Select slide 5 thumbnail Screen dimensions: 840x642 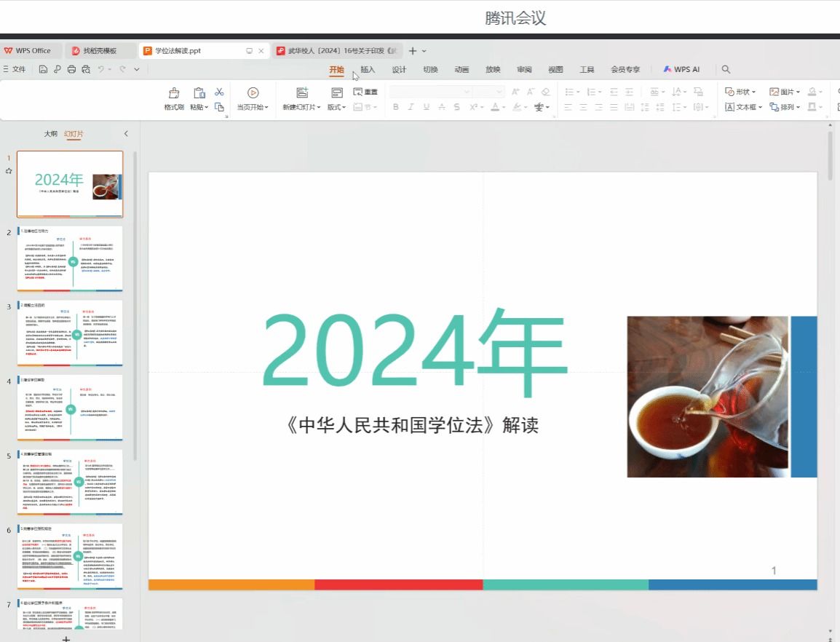(70, 482)
